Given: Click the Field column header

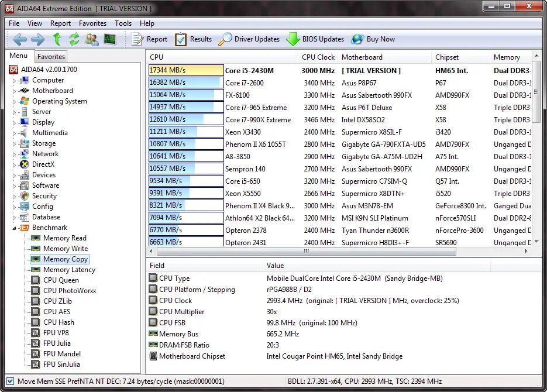Looking at the screenshot, I should 204,266.
